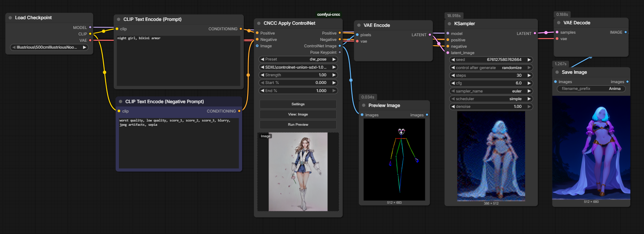The height and width of the screenshot is (234, 644).
Task: Collapse the Preview Image node title dot
Action: point(364,105)
